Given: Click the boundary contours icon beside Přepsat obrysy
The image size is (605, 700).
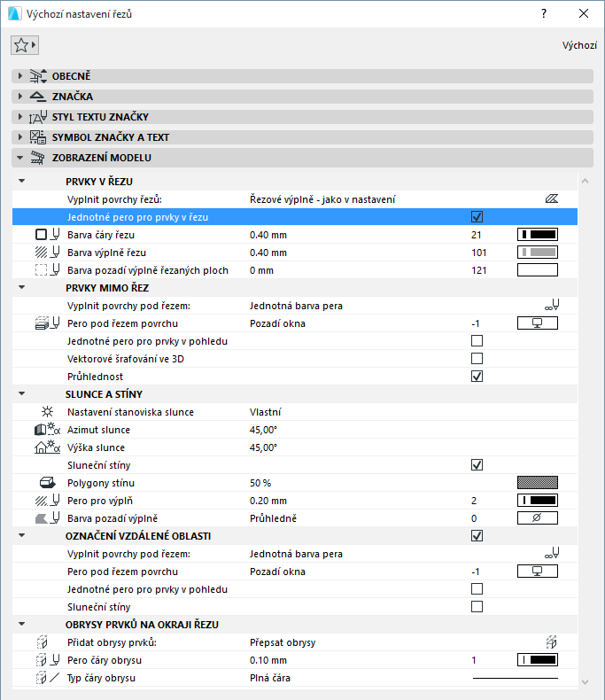Looking at the screenshot, I should pos(552,642).
